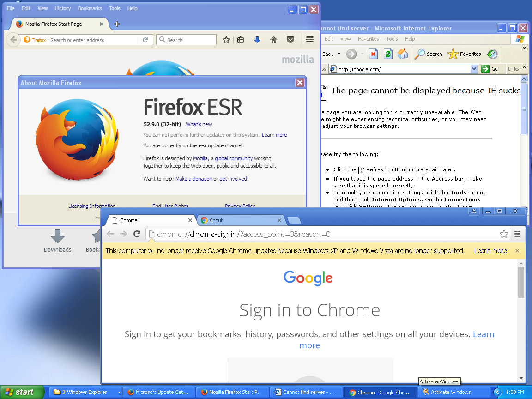Click Chrome user profile button
This screenshot has height=399, width=532.
(474, 211)
